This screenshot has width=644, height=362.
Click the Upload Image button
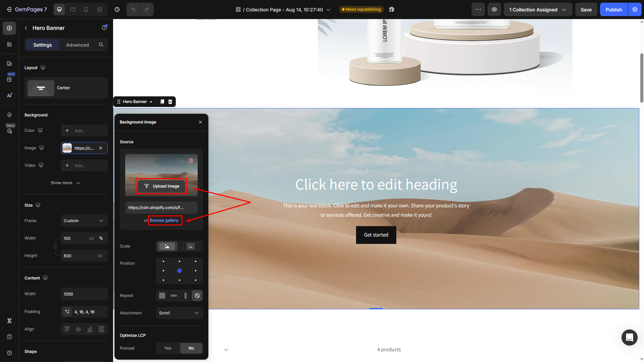[x=162, y=186]
